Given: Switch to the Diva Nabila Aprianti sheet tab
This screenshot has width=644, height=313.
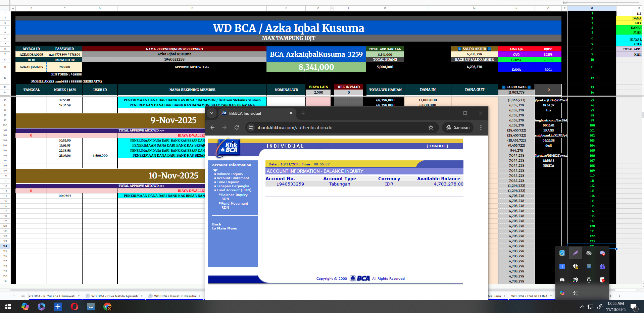Looking at the screenshot, I should pyautogui.click(x=115, y=296).
